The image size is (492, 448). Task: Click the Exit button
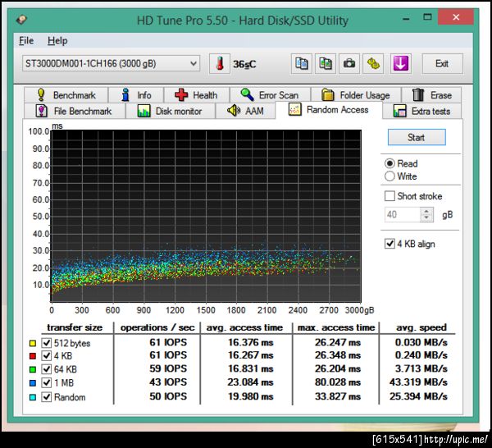point(442,64)
